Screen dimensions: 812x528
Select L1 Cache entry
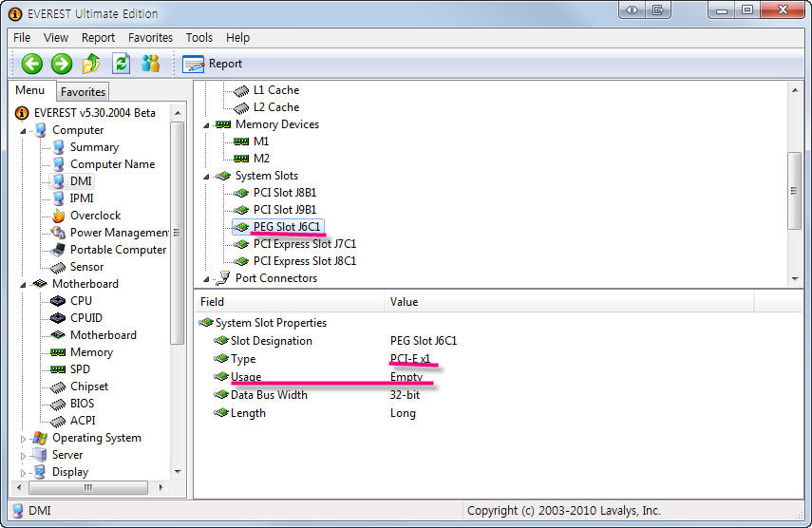276,90
